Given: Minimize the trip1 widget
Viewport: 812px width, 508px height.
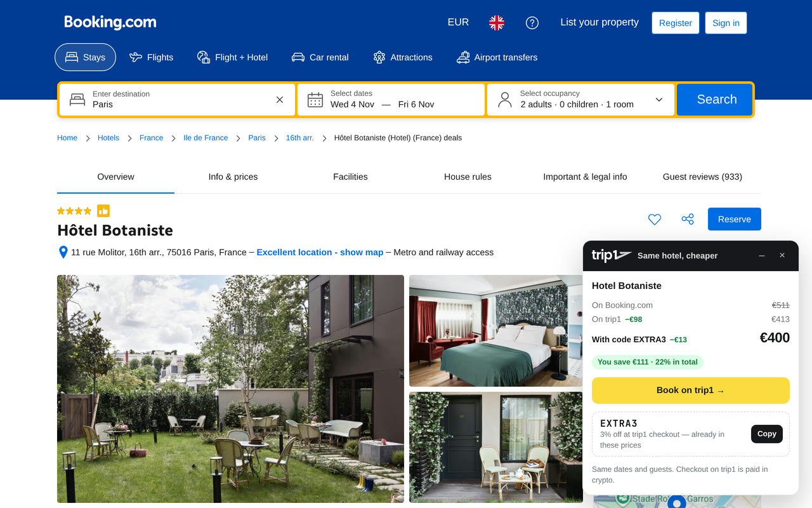Looking at the screenshot, I should tap(762, 255).
